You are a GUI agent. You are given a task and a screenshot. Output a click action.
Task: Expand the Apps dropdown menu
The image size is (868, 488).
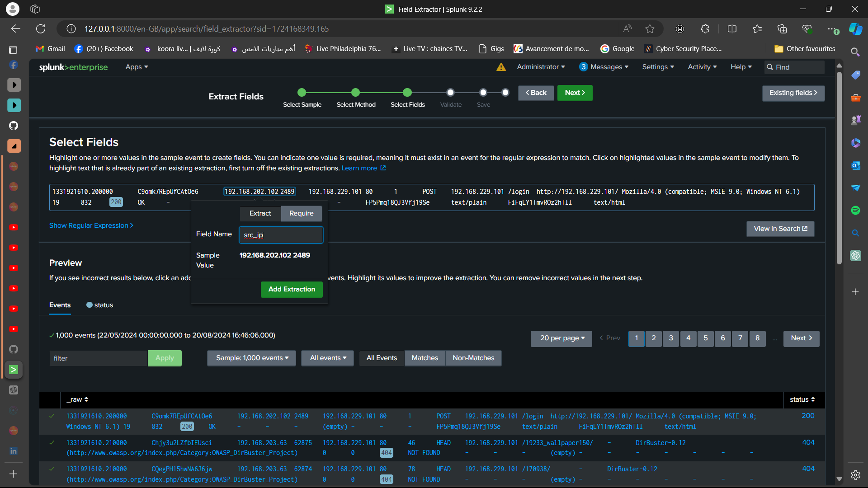[x=137, y=67]
